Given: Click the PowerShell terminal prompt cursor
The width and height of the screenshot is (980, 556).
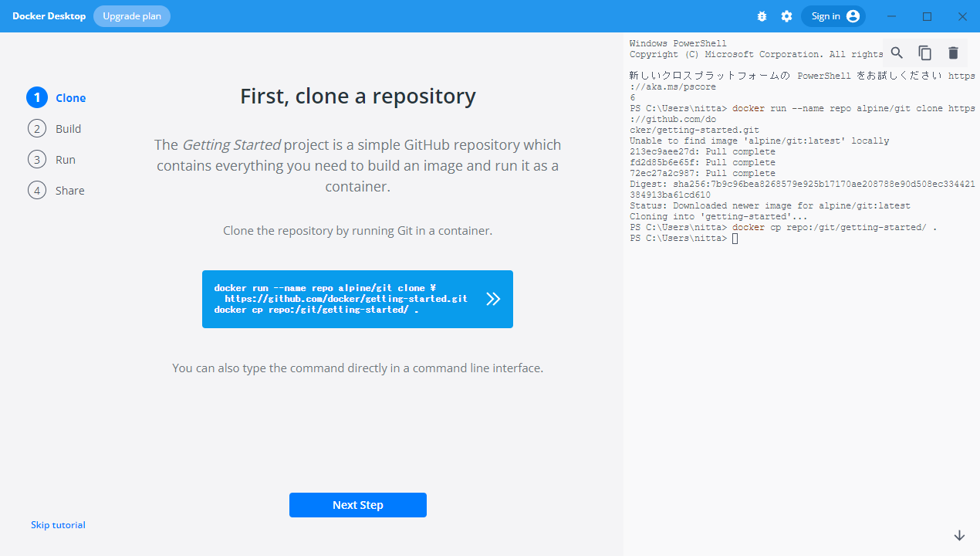Looking at the screenshot, I should (735, 239).
